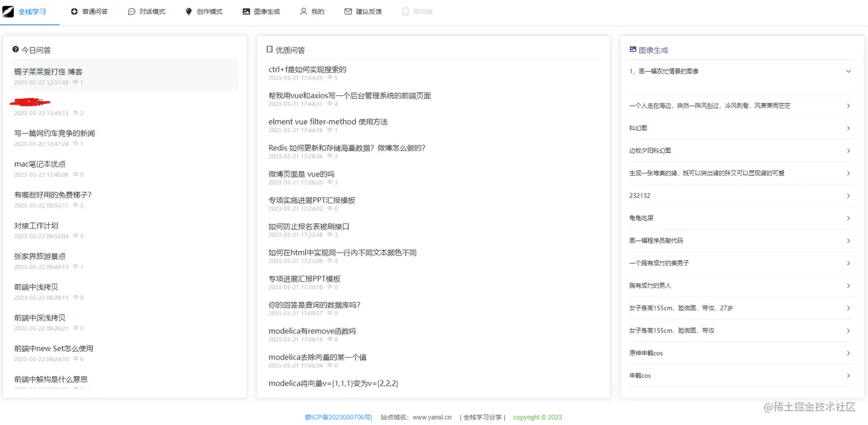Expand the 一个人走在海边 row using its chevron
The width and height of the screenshot is (868, 425).
[x=848, y=106]
